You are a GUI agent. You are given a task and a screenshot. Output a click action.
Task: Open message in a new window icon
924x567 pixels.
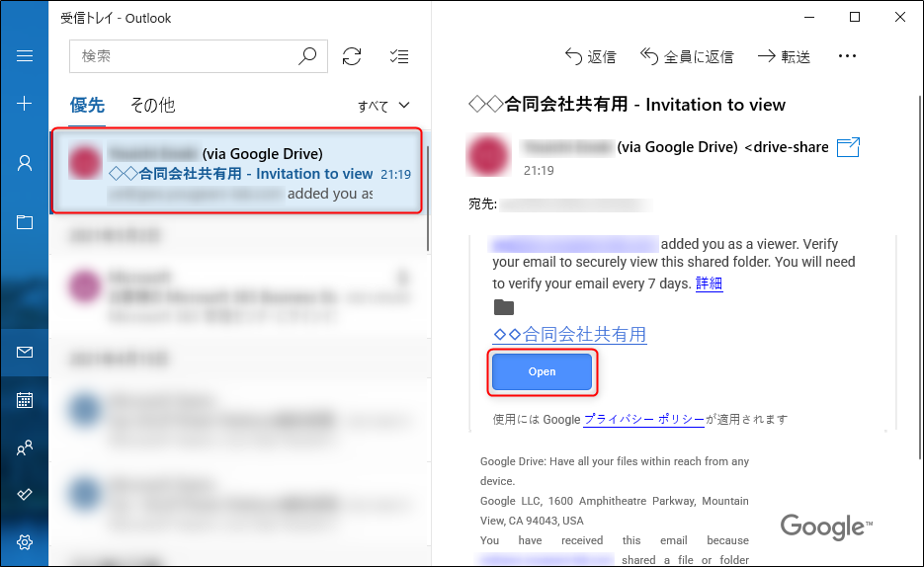[848, 147]
